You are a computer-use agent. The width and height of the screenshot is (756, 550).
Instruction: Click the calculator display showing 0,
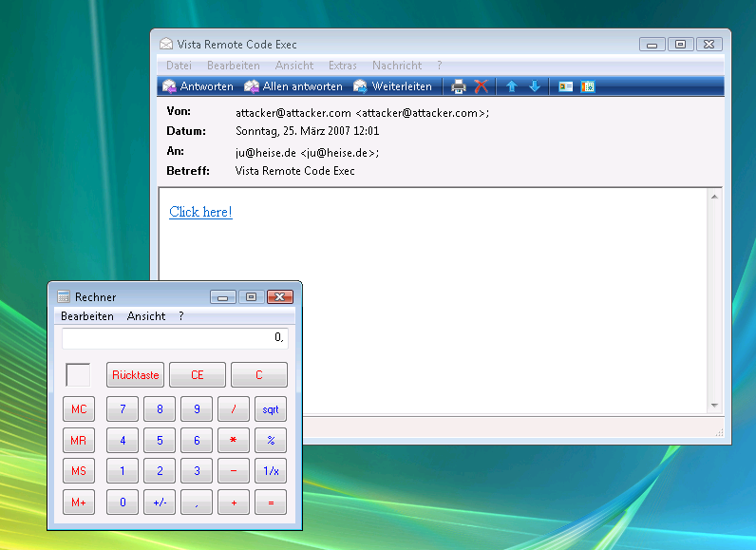(175, 337)
